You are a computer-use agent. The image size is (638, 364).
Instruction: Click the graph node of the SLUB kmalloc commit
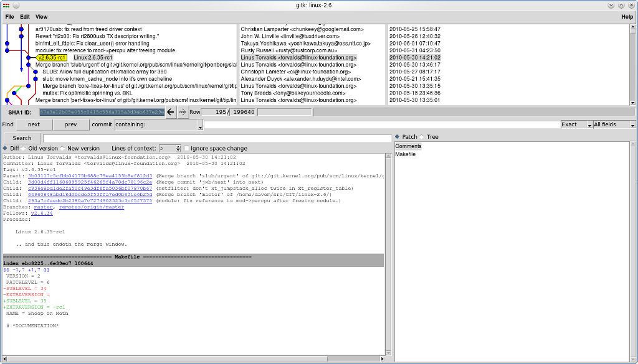coord(36,72)
